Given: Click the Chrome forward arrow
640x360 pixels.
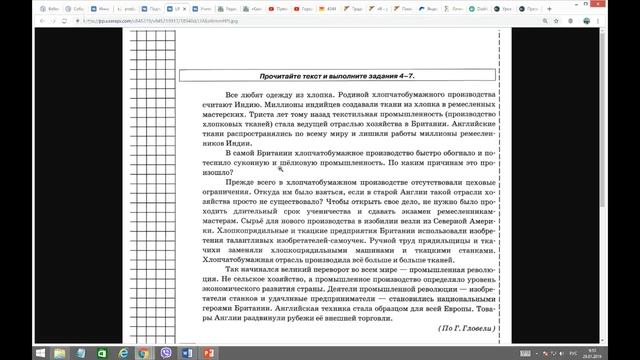Looking at the screenshot, I should 53,21.
